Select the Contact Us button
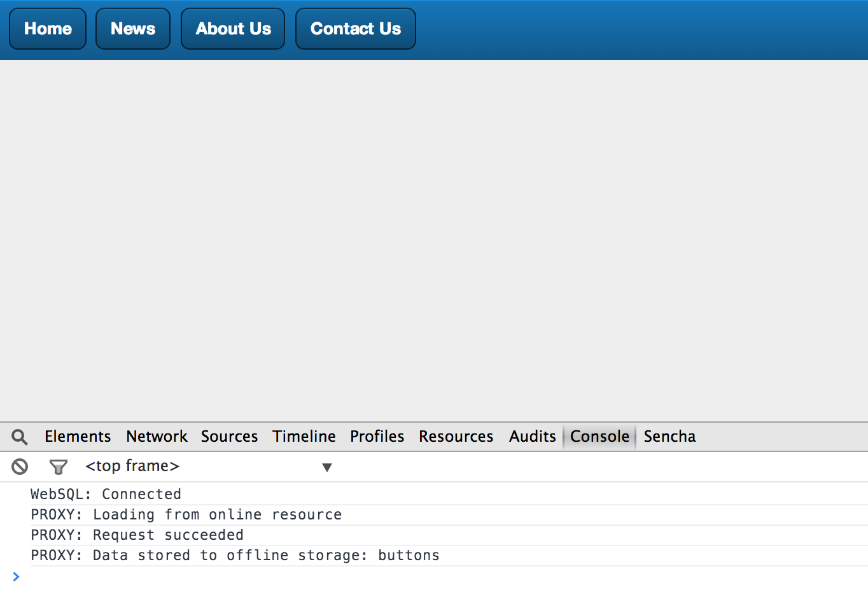Screen dimensions: 868x592 pos(356,29)
